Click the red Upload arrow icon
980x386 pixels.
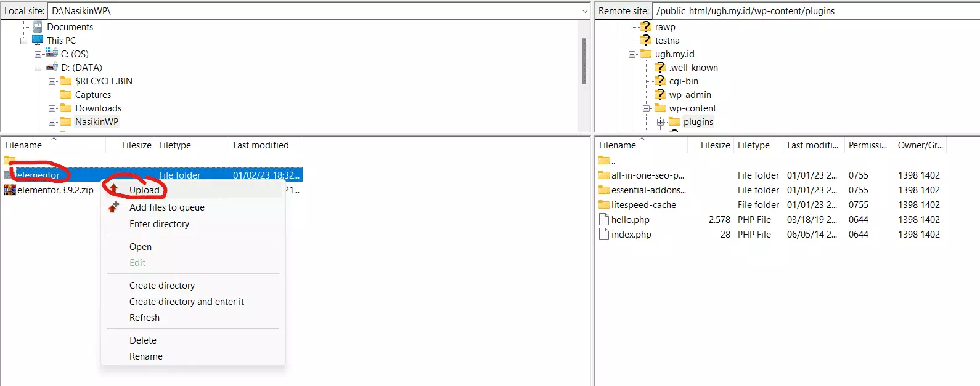(x=113, y=189)
